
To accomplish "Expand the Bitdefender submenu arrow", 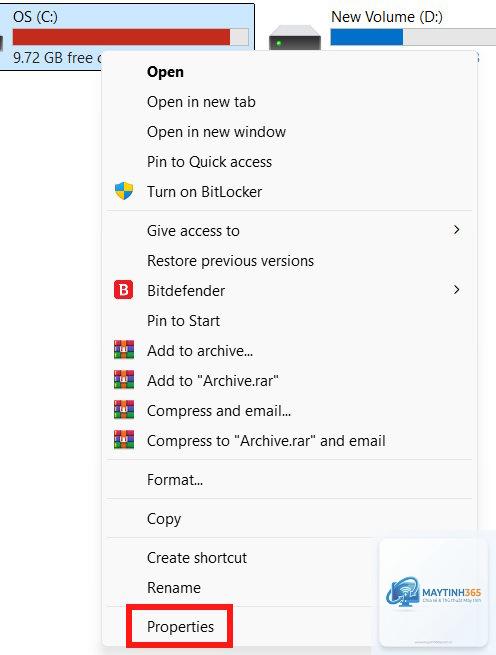I will 457,289.
